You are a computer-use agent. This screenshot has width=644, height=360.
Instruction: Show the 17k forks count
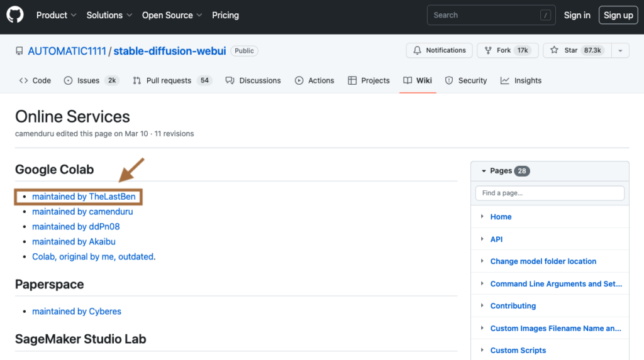click(x=523, y=50)
